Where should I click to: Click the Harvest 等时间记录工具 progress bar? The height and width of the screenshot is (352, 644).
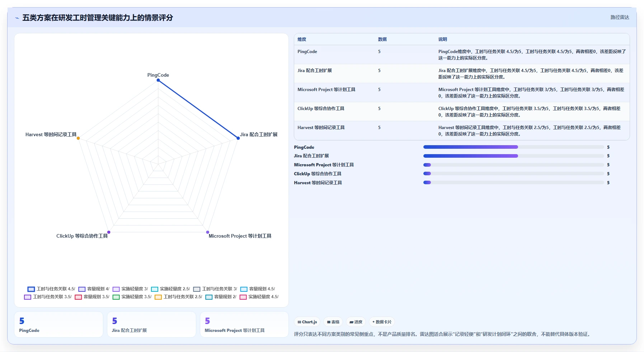coord(513,182)
